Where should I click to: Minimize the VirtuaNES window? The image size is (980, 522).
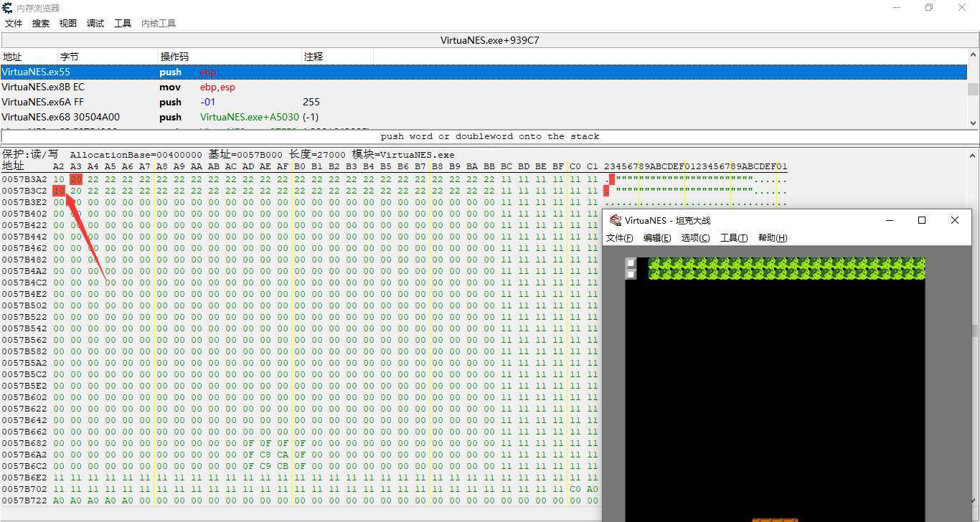tap(890, 220)
